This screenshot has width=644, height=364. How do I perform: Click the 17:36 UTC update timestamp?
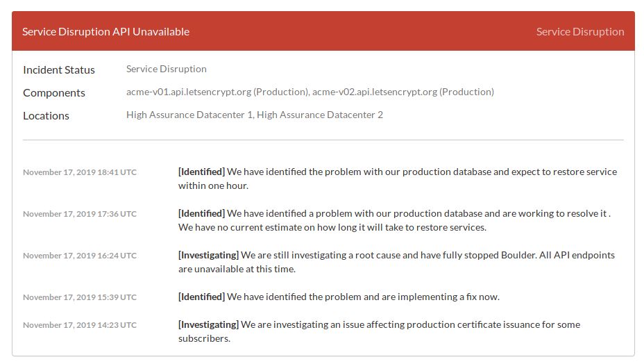tap(80, 214)
